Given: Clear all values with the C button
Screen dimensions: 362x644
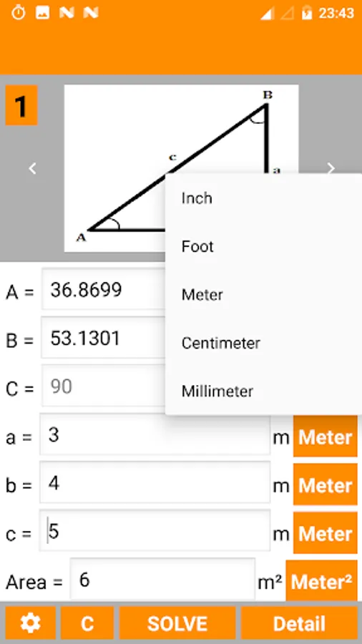Looking at the screenshot, I should pyautogui.click(x=87, y=623).
